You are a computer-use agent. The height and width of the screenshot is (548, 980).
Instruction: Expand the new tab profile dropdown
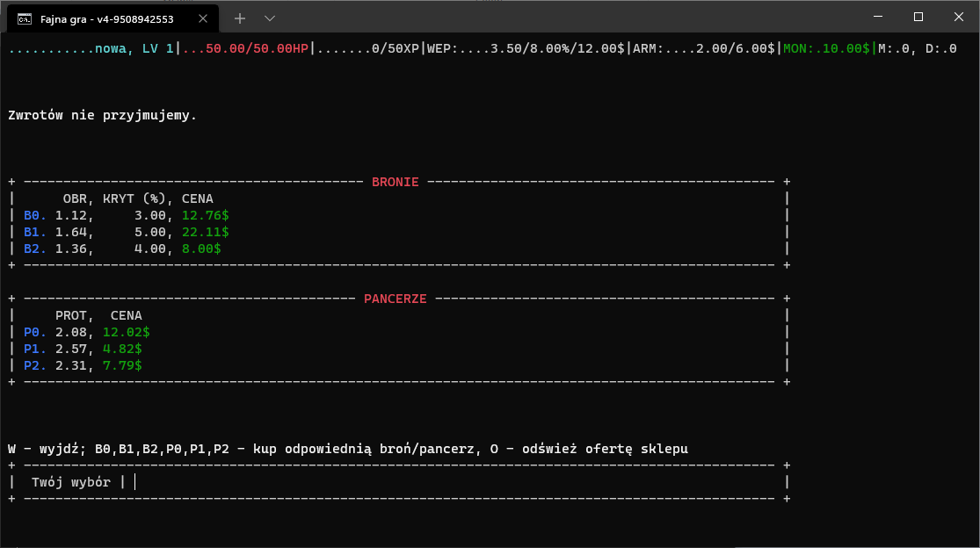click(x=269, y=18)
